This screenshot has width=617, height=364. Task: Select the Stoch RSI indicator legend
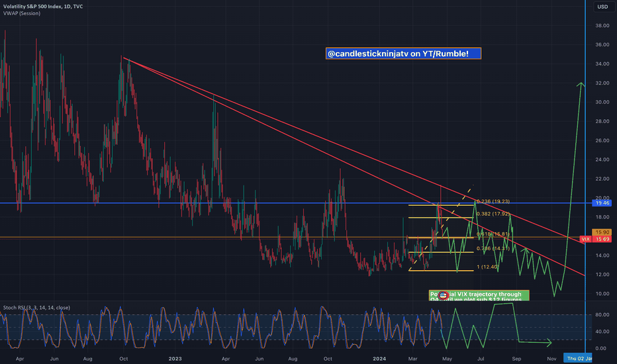[x=36, y=307]
